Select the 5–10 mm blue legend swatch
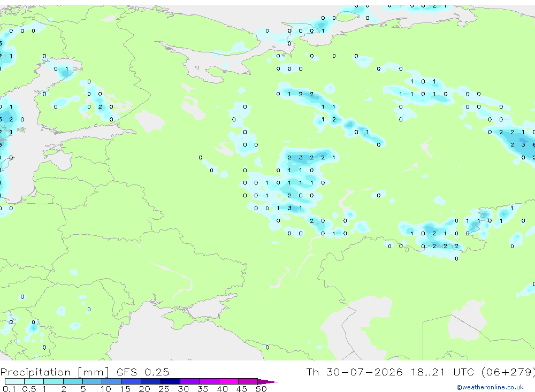Image resolution: width=535 pixels, height=392 pixels. (93, 381)
